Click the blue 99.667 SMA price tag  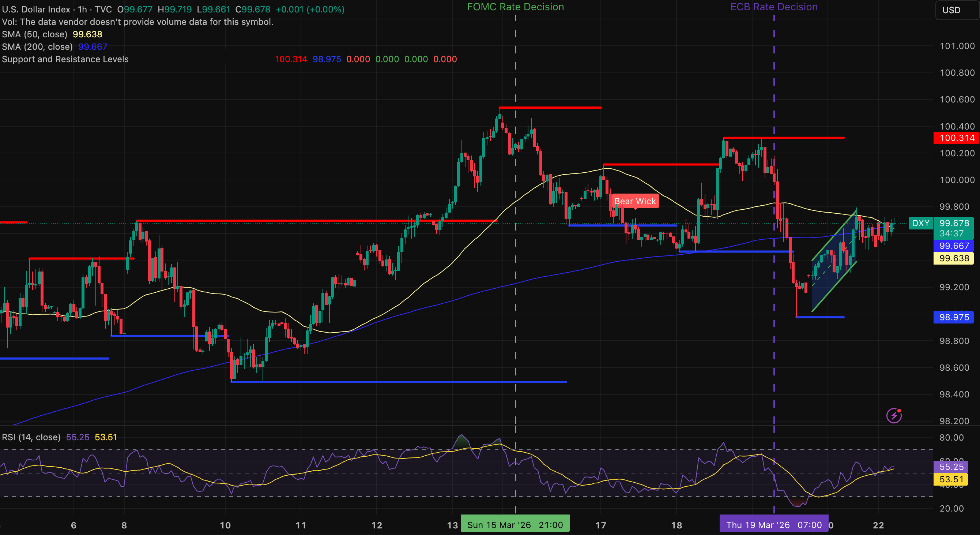(953, 246)
